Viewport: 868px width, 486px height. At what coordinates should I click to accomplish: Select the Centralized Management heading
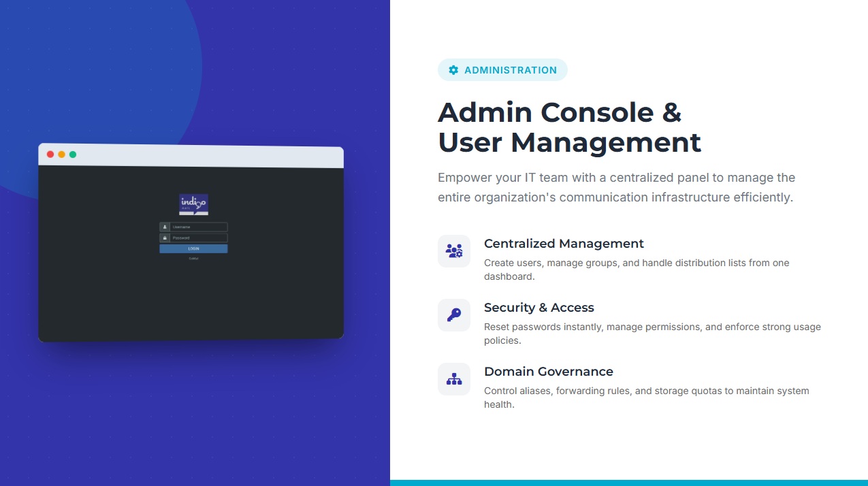[564, 244]
